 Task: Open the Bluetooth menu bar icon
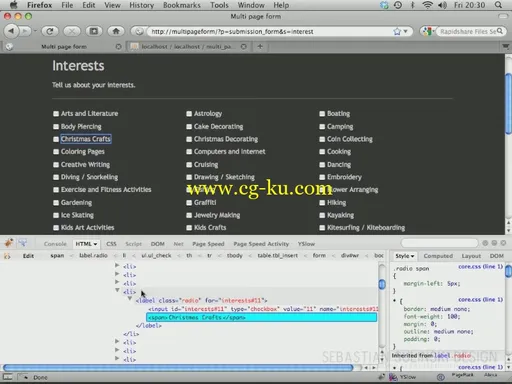click(412, 5)
